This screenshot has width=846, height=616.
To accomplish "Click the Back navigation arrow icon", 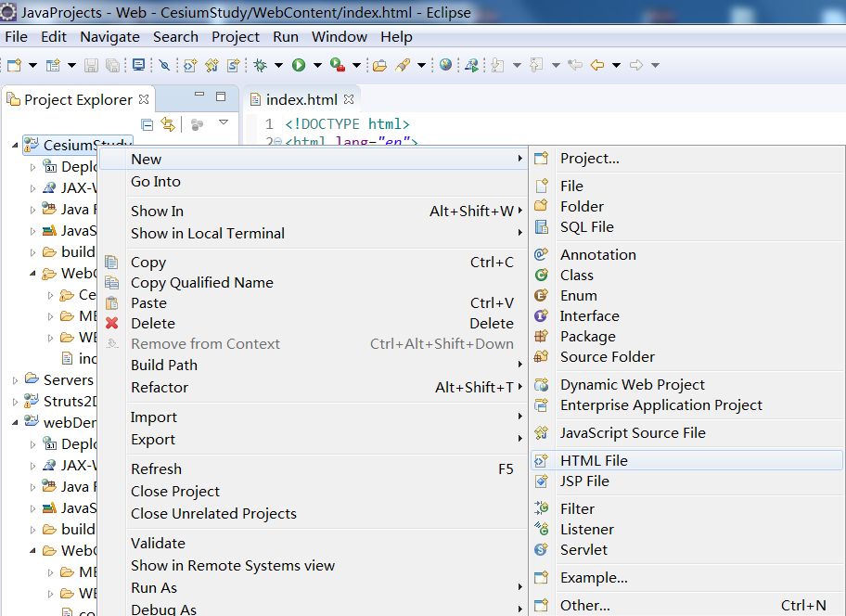I will (x=597, y=65).
